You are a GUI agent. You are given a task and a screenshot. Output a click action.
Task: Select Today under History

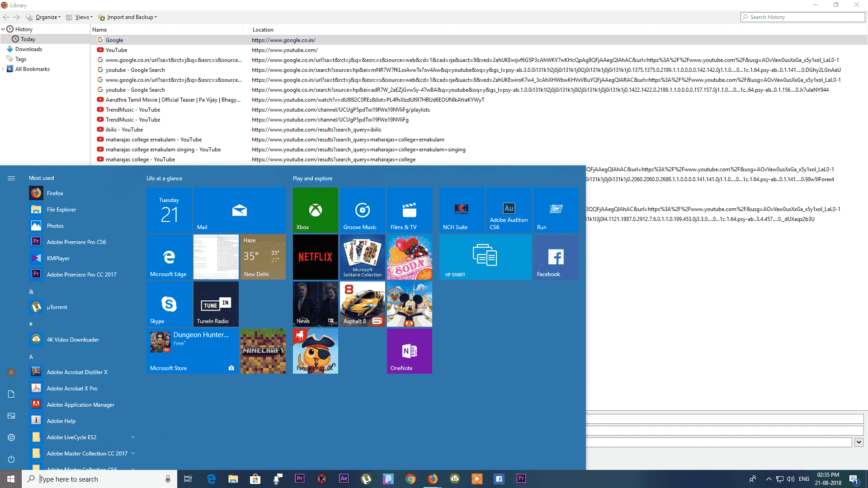45,39
